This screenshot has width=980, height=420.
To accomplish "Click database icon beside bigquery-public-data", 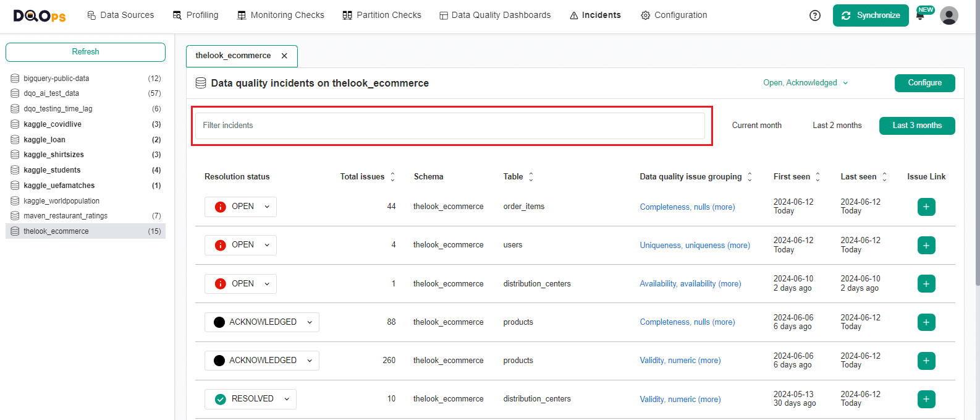I will [x=15, y=79].
